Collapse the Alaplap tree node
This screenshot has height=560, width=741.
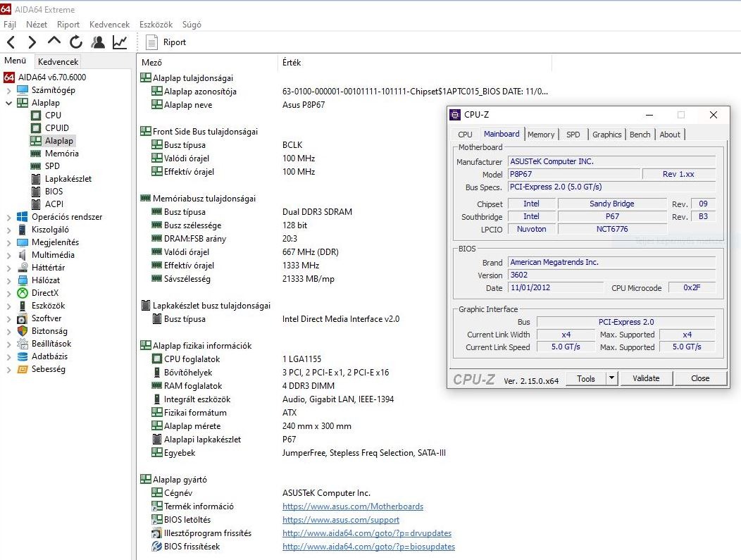pyautogui.click(x=9, y=103)
